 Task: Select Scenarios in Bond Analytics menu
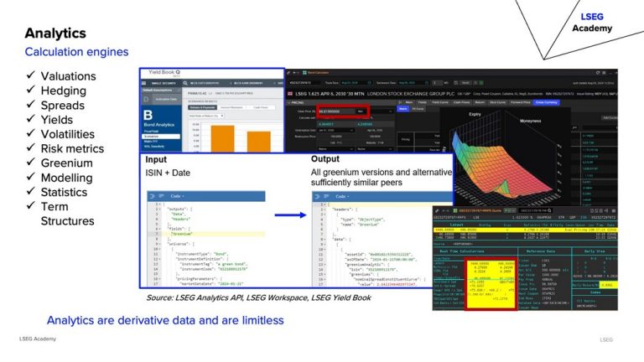[x=161, y=137]
